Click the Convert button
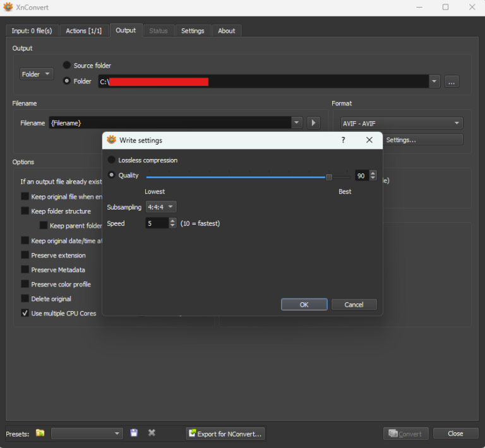Screen dimensions: 485x448 click(406, 433)
